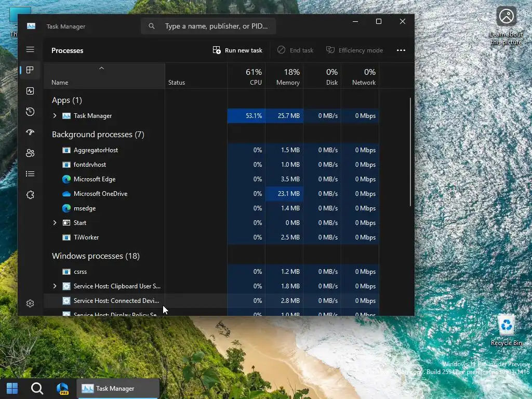532x399 pixels.
Task: Open the Details sidebar icon
Action: tap(30, 174)
